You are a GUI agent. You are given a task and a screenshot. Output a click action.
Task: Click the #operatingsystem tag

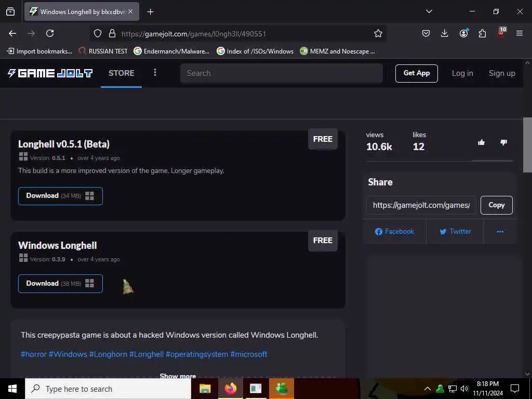[197, 354]
